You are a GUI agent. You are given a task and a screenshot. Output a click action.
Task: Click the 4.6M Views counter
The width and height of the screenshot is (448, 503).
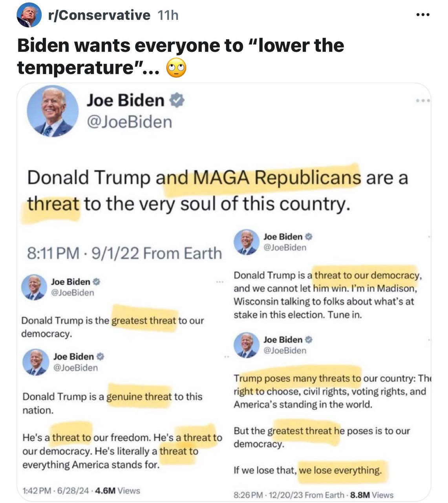point(117,490)
